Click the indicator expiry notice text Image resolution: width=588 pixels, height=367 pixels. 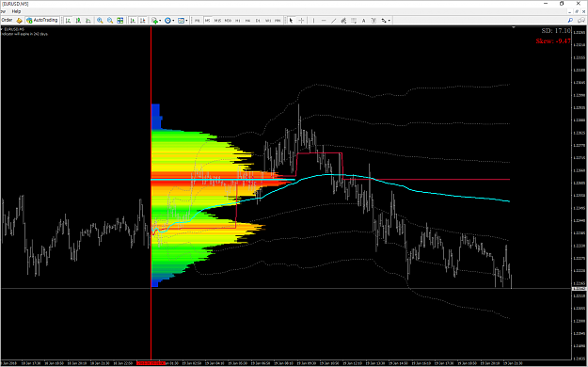pos(24,34)
